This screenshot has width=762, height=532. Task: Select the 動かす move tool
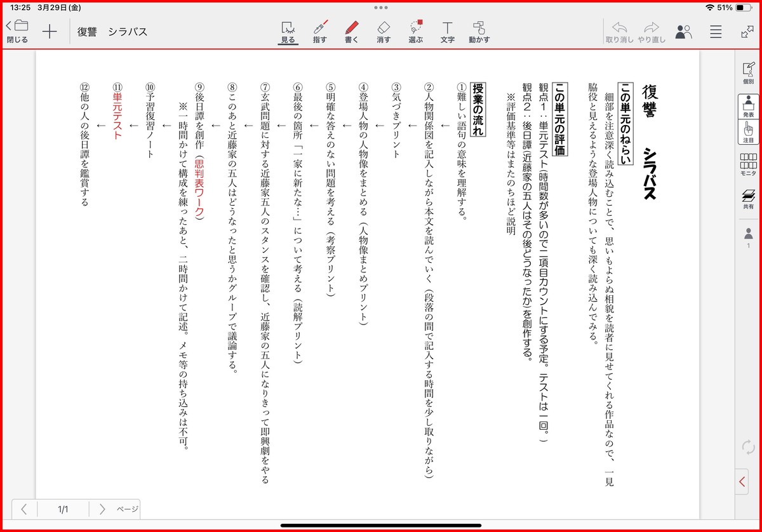(x=479, y=31)
